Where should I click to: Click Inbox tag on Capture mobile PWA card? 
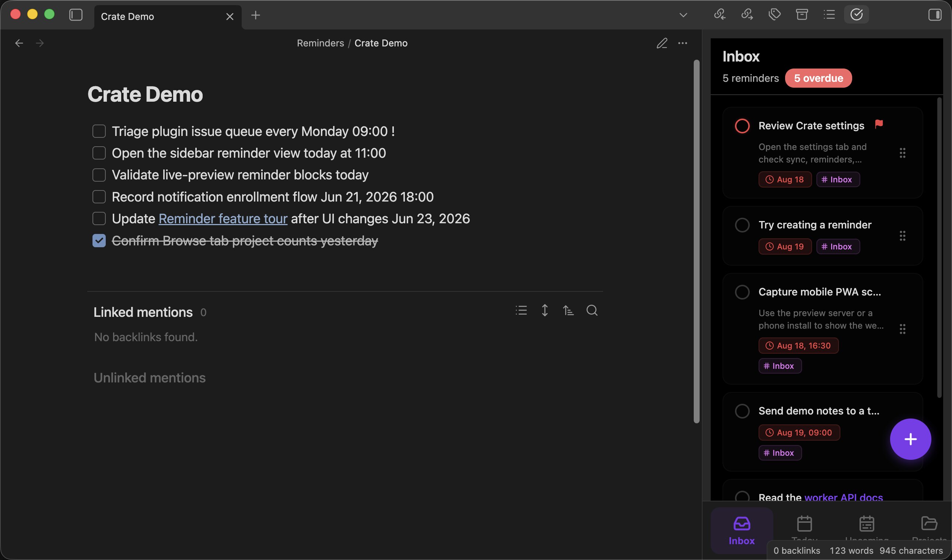pyautogui.click(x=780, y=366)
